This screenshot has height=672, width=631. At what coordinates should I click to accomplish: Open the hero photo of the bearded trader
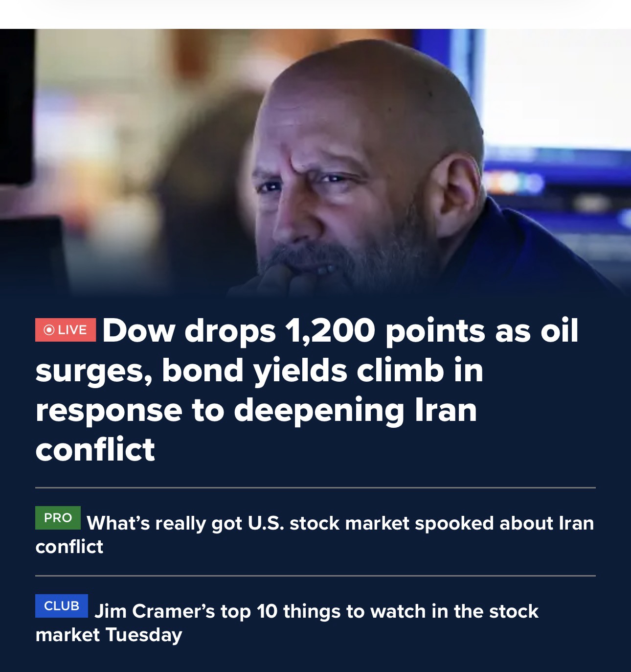pyautogui.click(x=315, y=162)
